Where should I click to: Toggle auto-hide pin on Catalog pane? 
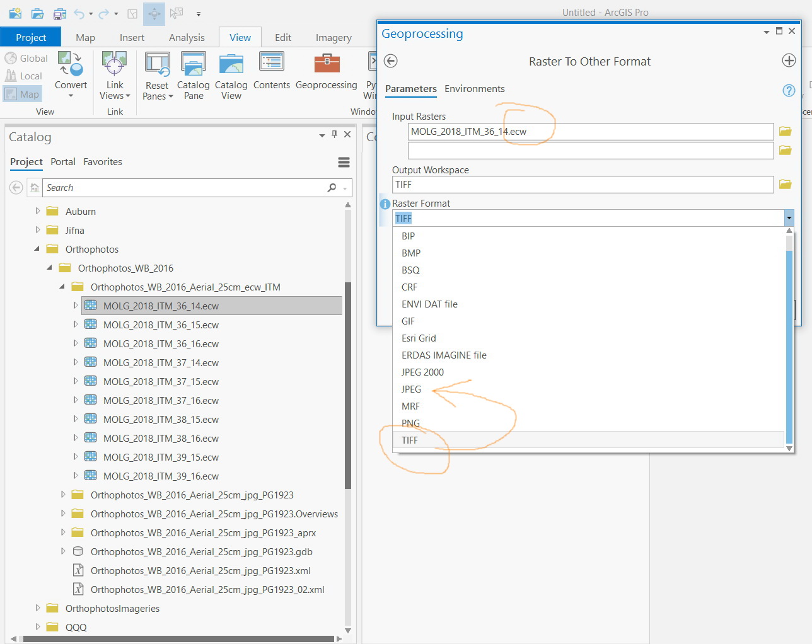335,134
